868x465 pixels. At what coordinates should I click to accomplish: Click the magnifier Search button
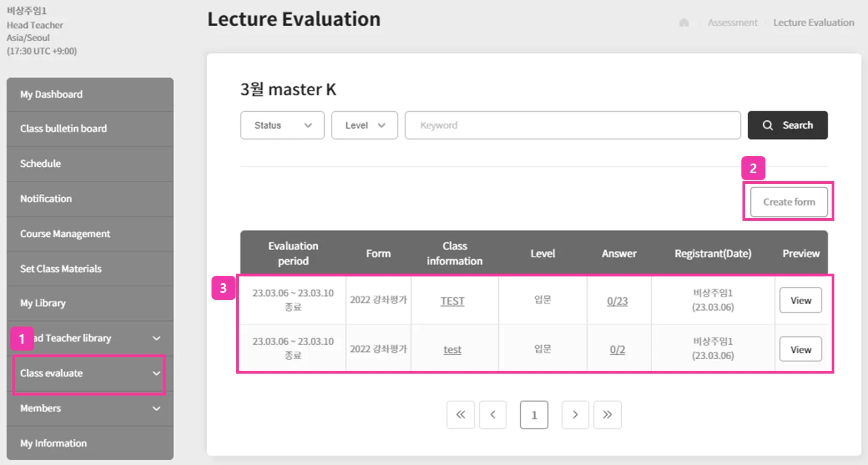click(x=787, y=125)
